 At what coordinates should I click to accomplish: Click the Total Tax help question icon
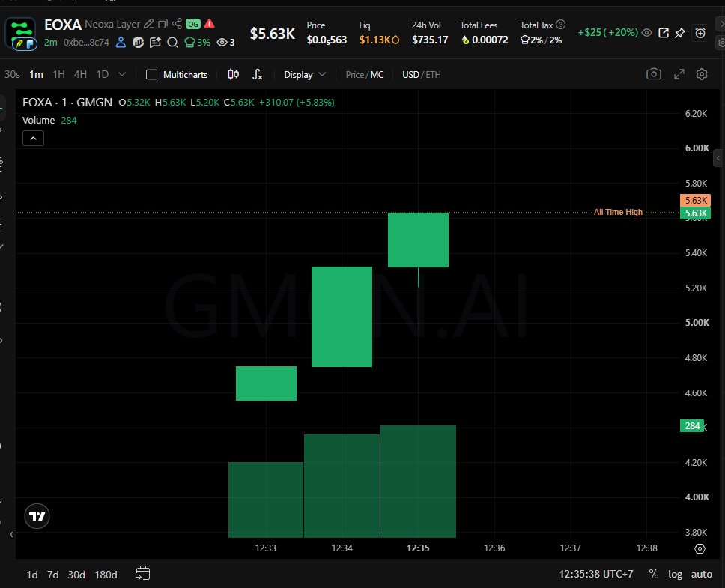click(x=560, y=25)
